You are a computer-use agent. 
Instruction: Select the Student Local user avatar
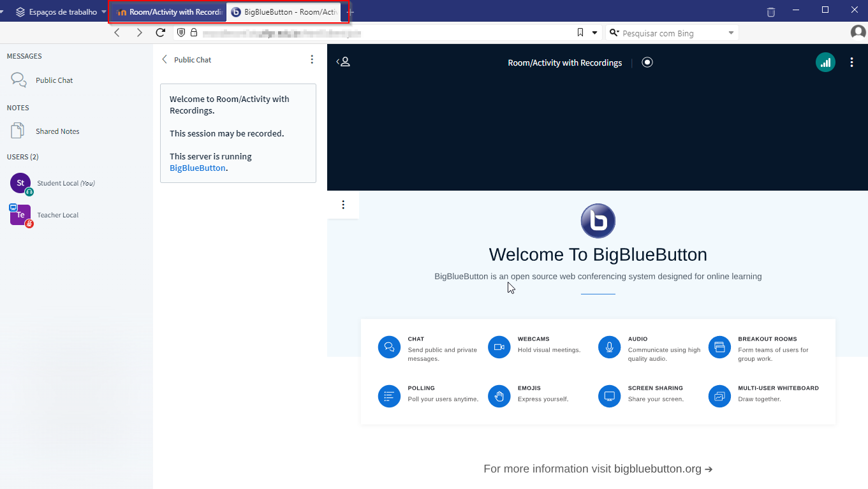point(20,183)
